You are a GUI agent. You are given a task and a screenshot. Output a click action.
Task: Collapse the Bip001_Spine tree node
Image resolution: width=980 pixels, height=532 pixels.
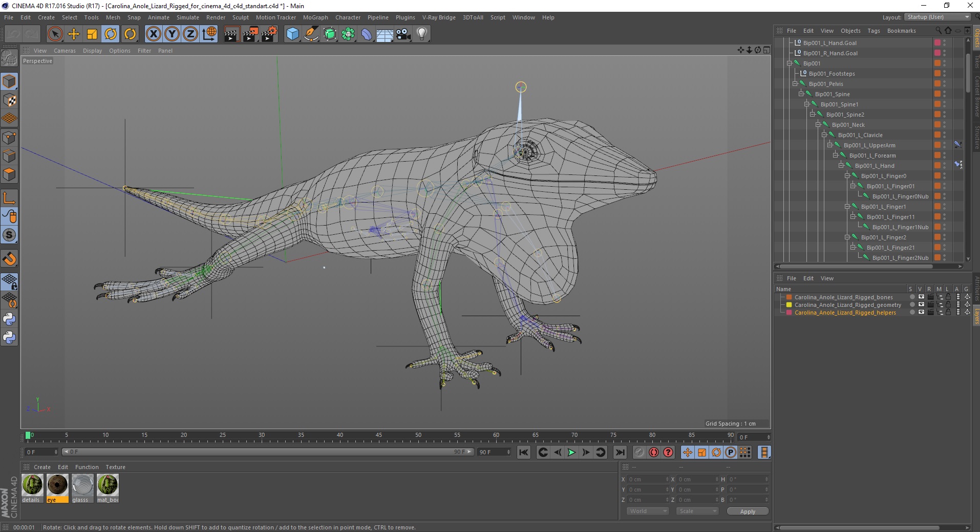[x=801, y=94]
